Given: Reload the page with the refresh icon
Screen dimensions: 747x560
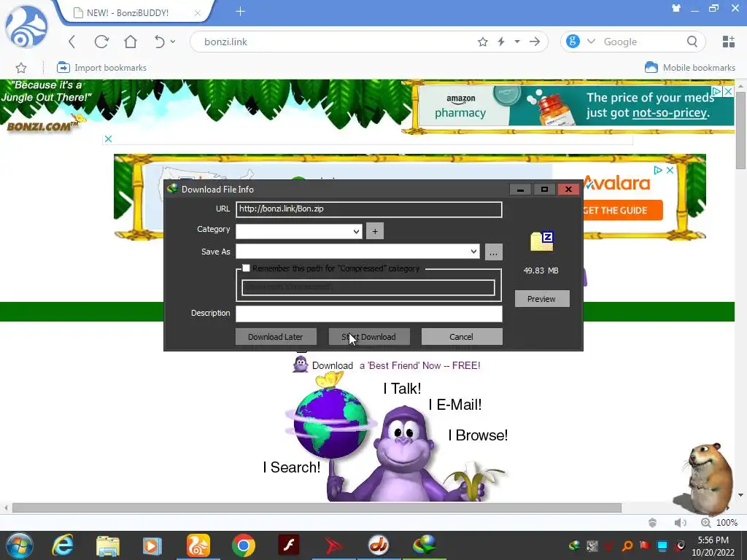Looking at the screenshot, I should pos(101,42).
